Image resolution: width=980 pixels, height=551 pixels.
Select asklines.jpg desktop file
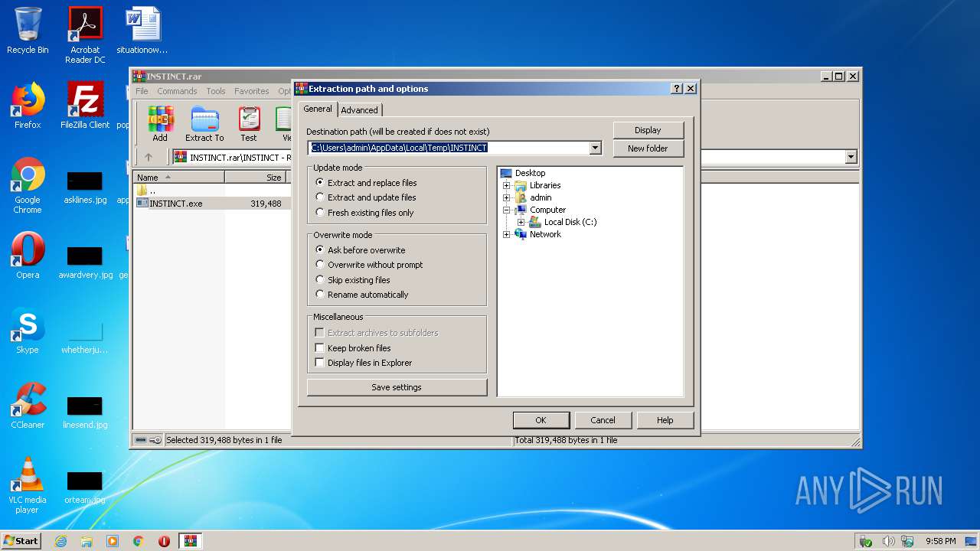point(85,187)
